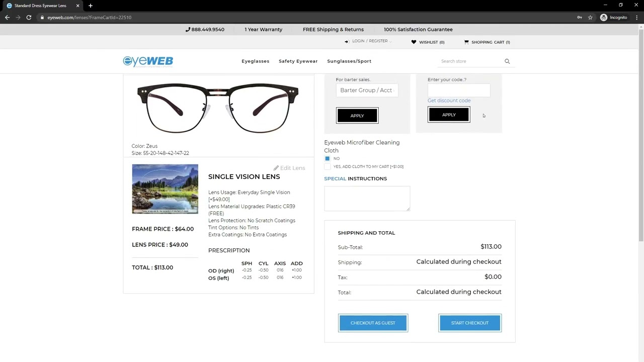Click the eyeglasses frame product image
This screenshot has width=644, height=362.
(218, 108)
